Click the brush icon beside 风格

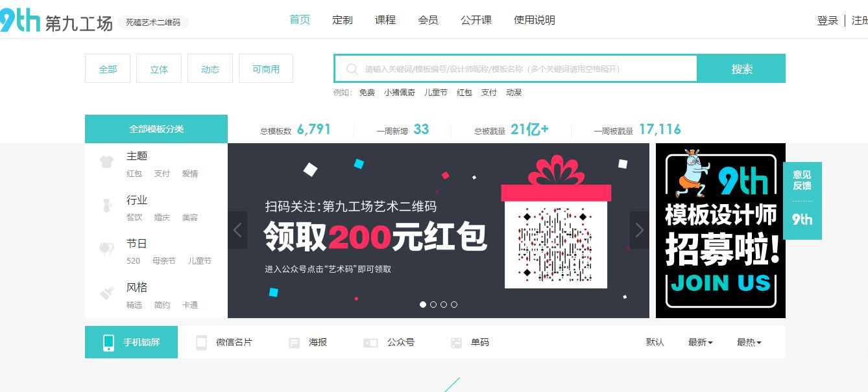[x=106, y=293]
